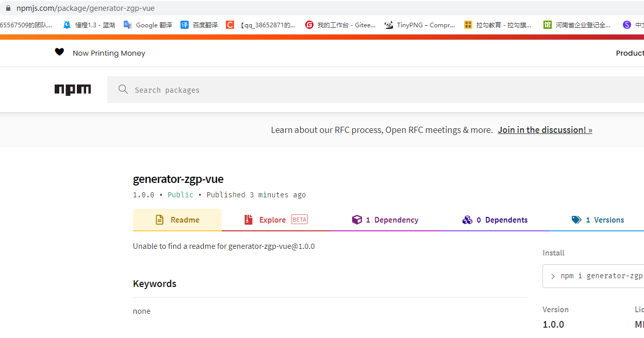Click the Versions tags icon

tap(576, 220)
